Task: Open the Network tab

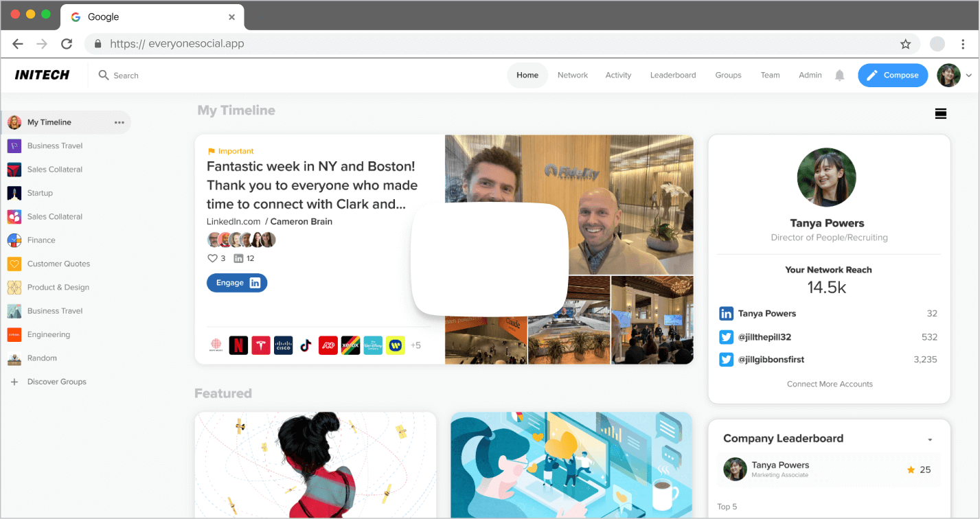Action: tap(572, 76)
